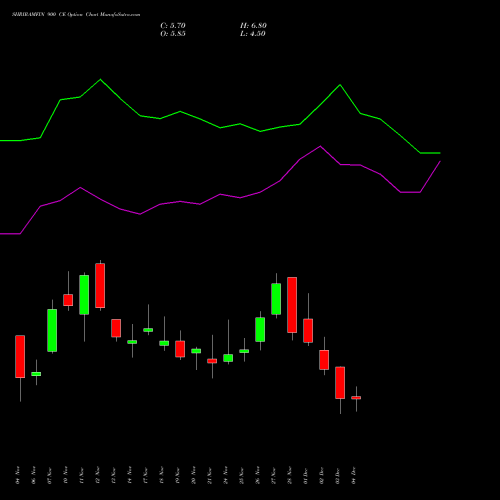Screen dimensions: 500x500
Task: Click the 07 Nov date label
Action: pyautogui.click(x=50, y=475)
